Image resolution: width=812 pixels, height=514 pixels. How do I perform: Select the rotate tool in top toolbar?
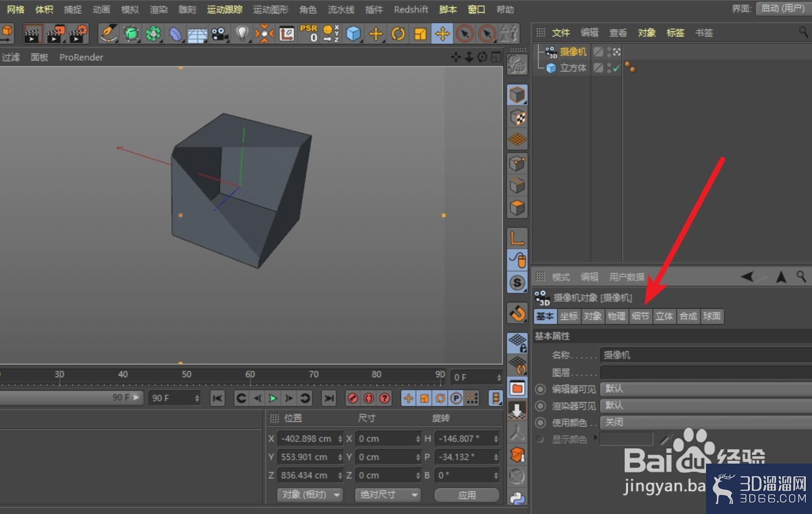point(398,34)
